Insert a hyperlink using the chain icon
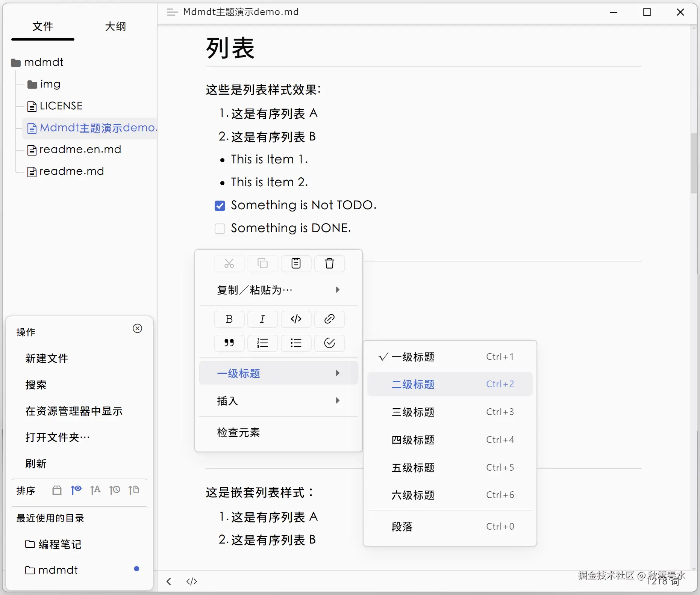 [x=329, y=319]
